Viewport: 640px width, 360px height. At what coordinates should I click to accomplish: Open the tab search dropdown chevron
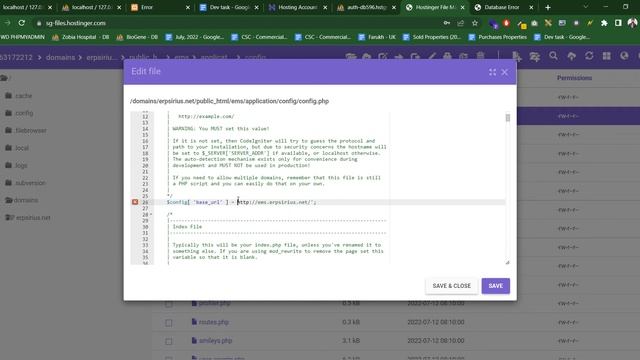pyautogui.click(x=586, y=7)
